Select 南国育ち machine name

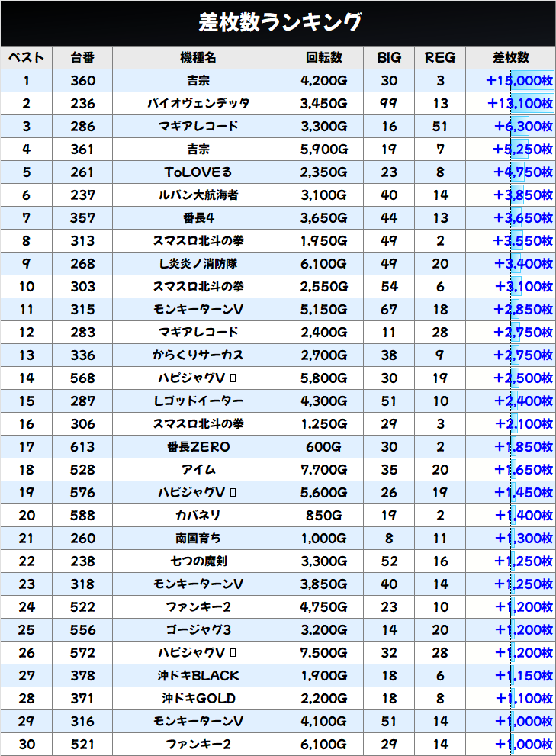[198, 539]
